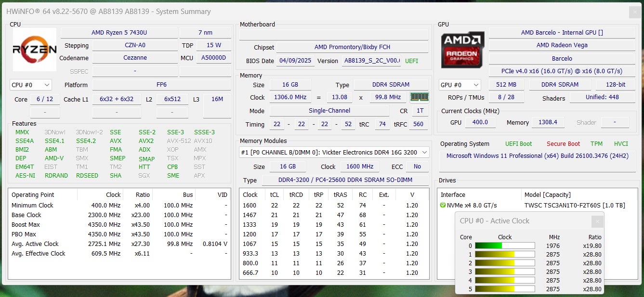
Task: Click the 1467 memory timing row
Action: pos(334,215)
